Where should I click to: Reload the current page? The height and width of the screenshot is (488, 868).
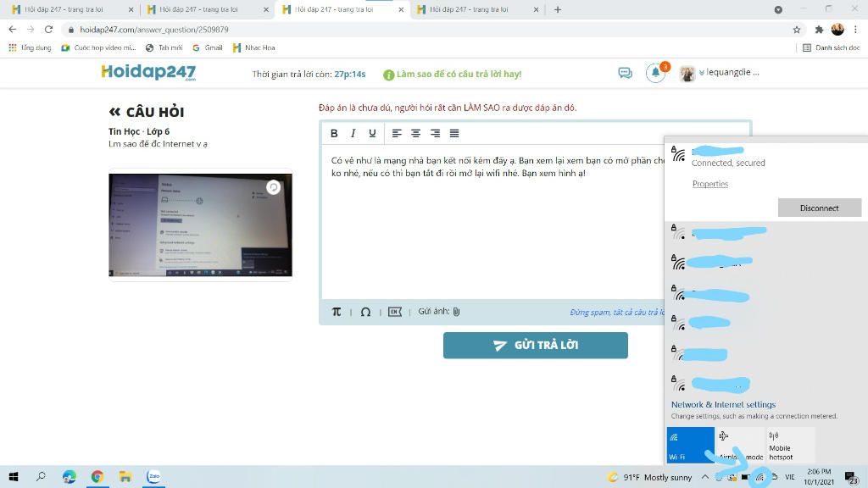(x=48, y=30)
